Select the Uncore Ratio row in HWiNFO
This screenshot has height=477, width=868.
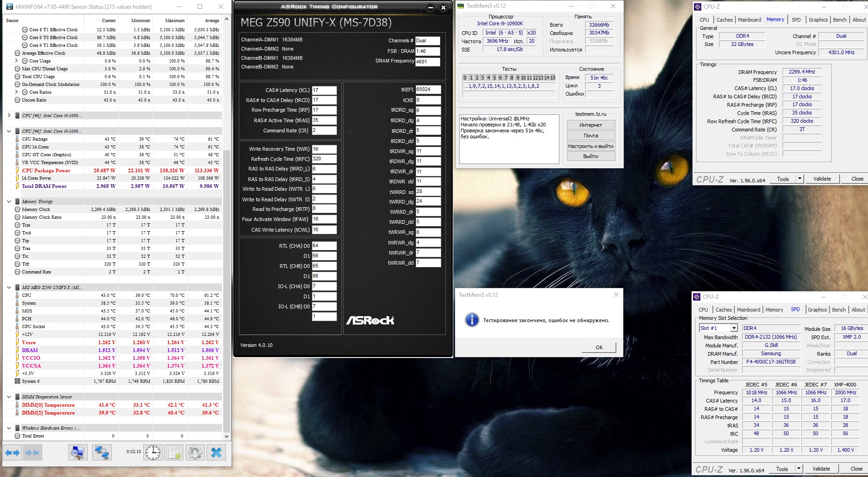coord(113,100)
